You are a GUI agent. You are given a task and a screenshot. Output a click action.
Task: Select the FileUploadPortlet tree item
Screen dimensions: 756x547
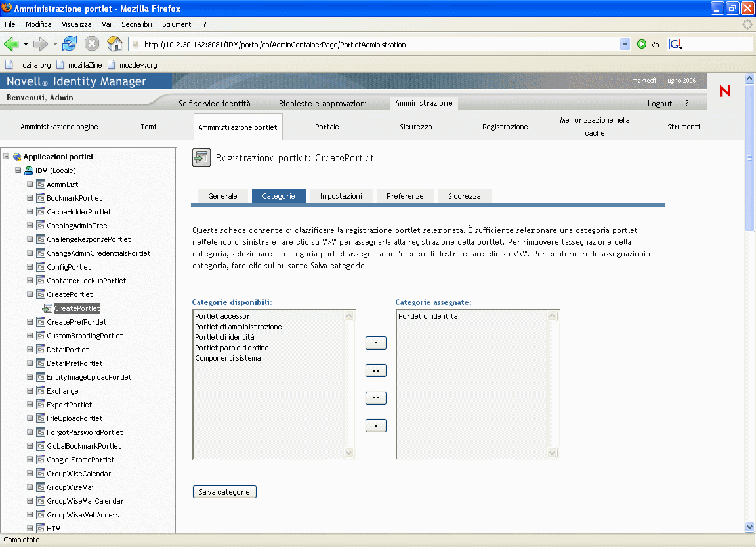point(74,418)
